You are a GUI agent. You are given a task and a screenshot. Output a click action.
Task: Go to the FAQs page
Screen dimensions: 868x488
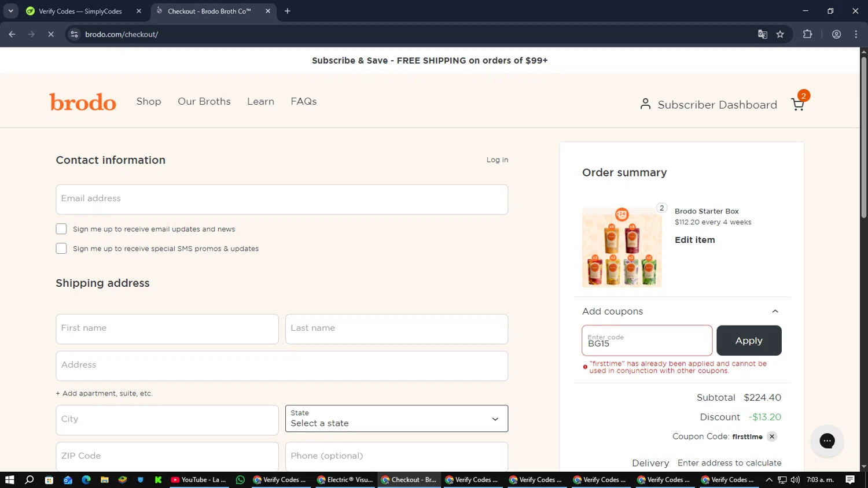[x=304, y=101]
